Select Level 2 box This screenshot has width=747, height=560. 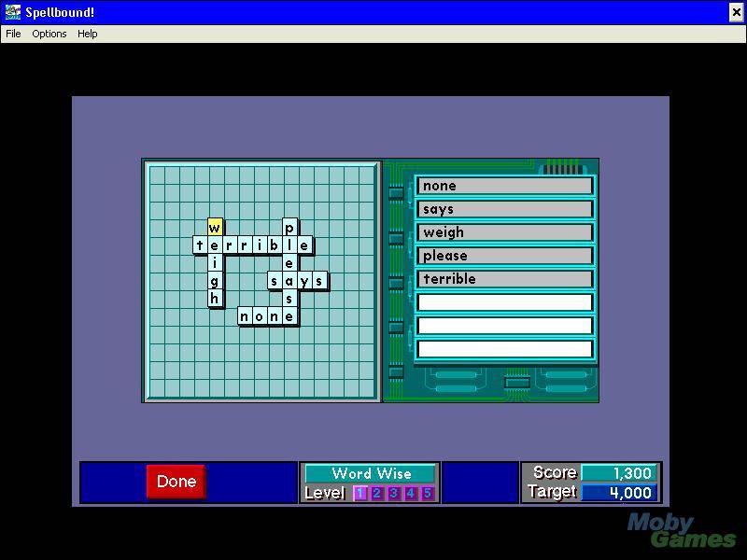coord(377,493)
